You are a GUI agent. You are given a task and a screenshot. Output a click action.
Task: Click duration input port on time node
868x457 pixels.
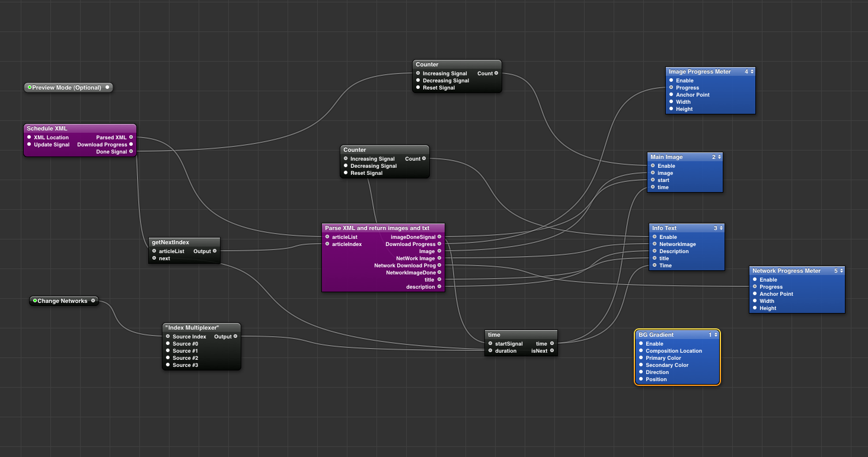click(x=490, y=351)
